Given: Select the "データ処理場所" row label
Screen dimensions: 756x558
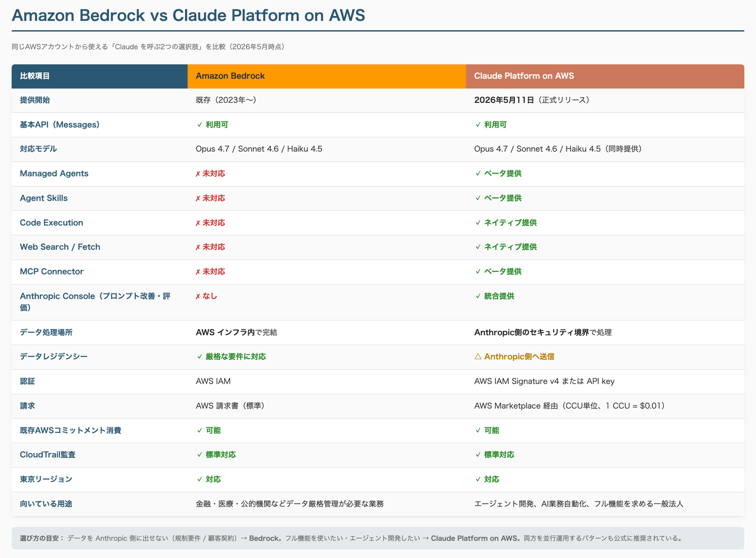Looking at the screenshot, I should coord(46,333).
